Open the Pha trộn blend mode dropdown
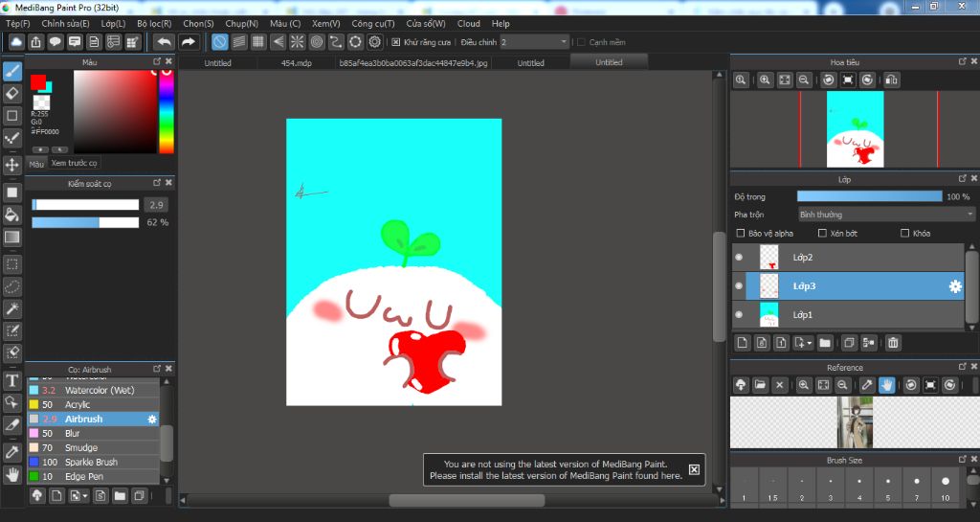This screenshot has width=980, height=522. [886, 215]
